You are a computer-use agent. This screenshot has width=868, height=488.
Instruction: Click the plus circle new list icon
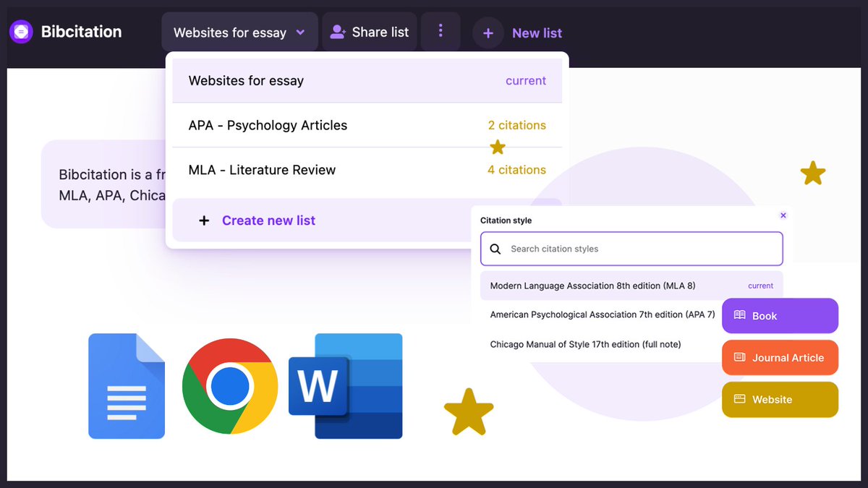488,33
